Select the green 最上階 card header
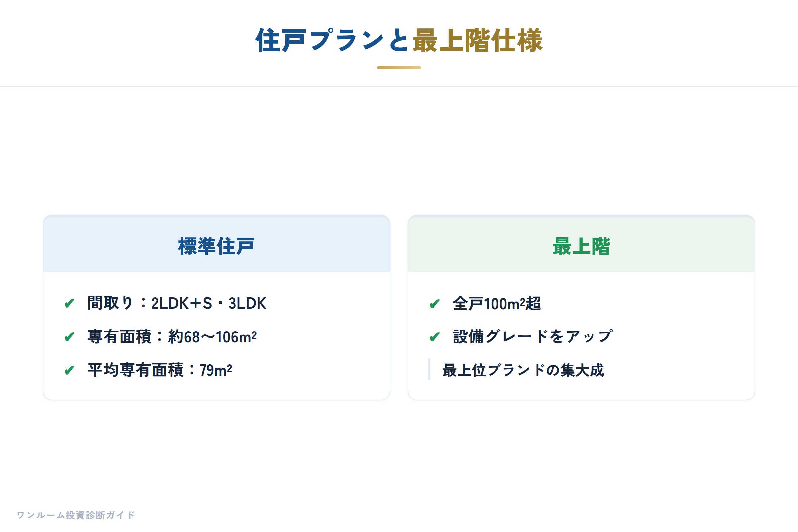The image size is (798, 532). (x=582, y=245)
